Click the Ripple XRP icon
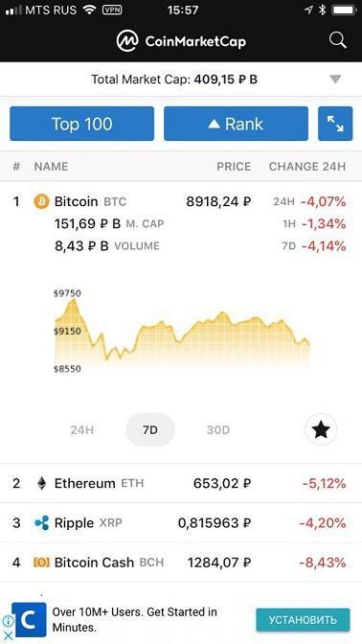The image size is (362, 644). pyautogui.click(x=41, y=523)
